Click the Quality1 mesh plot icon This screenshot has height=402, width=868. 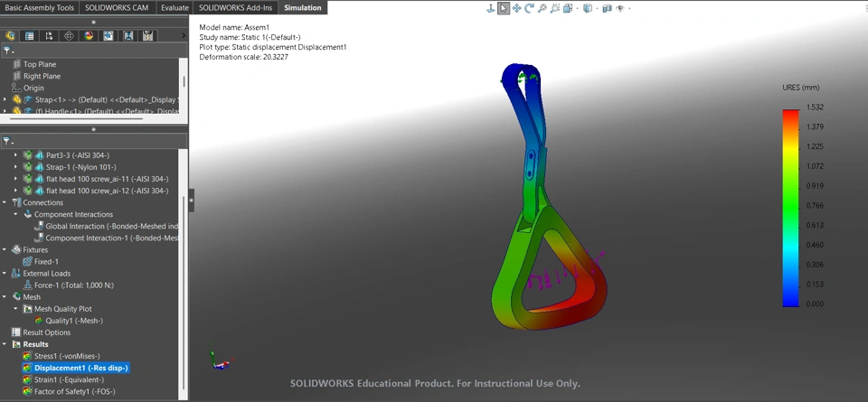click(x=39, y=321)
